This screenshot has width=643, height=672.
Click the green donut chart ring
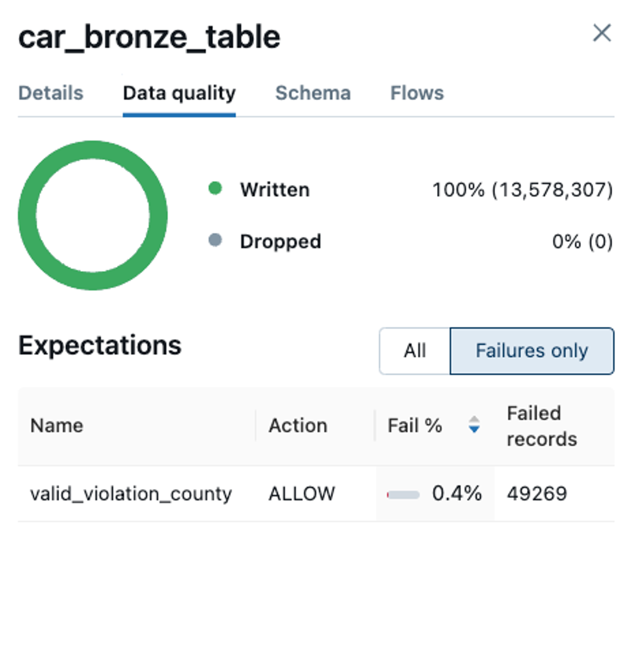(x=27, y=215)
